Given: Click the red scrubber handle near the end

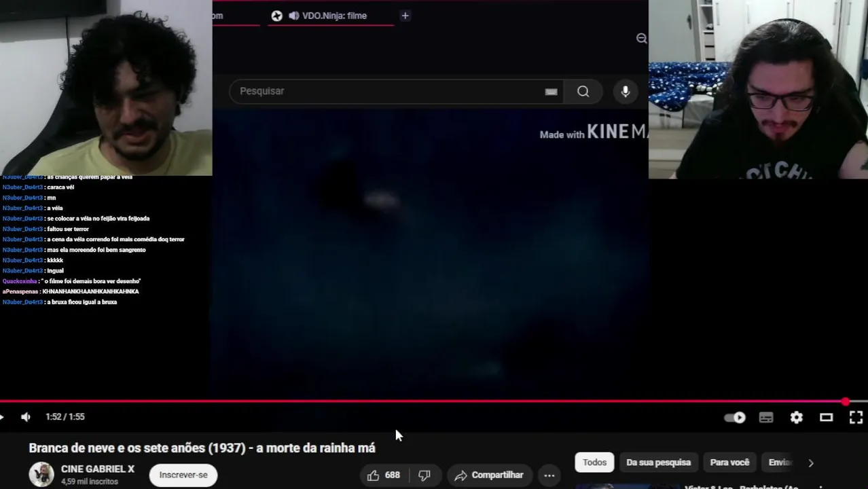Looking at the screenshot, I should [846, 401].
